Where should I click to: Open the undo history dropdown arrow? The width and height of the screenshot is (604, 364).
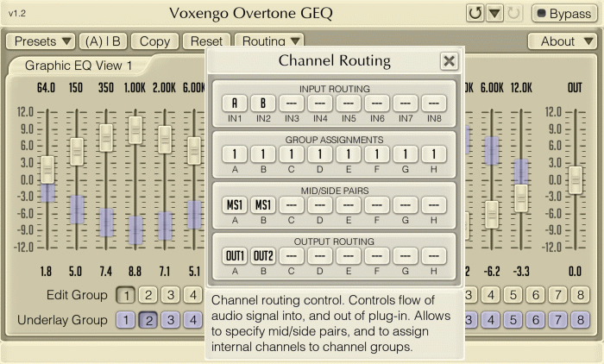click(494, 14)
